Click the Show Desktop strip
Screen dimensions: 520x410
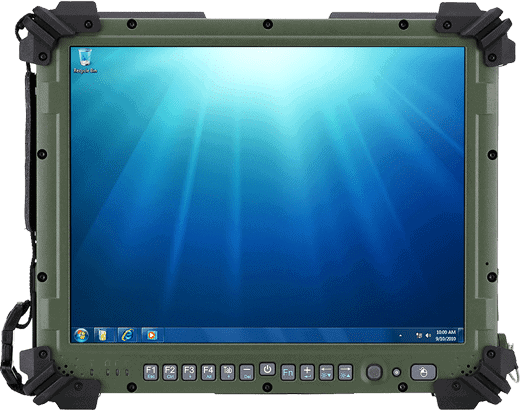pos(461,335)
